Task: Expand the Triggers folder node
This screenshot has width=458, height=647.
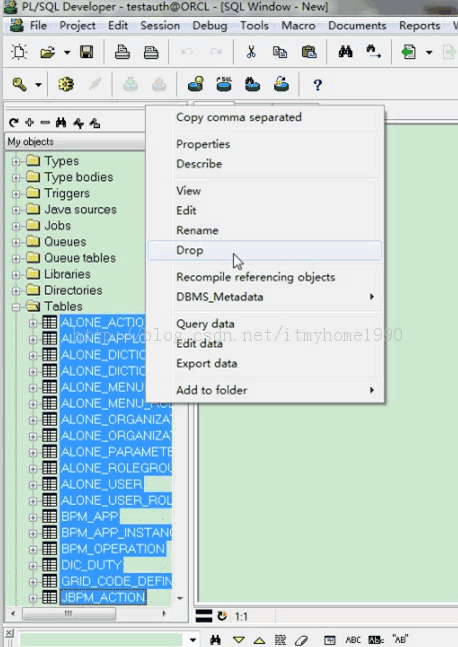Action: click(16, 194)
